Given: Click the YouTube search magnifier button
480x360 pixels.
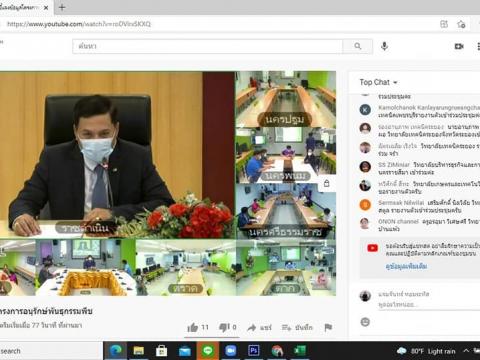Looking at the screenshot, I should 358,46.
